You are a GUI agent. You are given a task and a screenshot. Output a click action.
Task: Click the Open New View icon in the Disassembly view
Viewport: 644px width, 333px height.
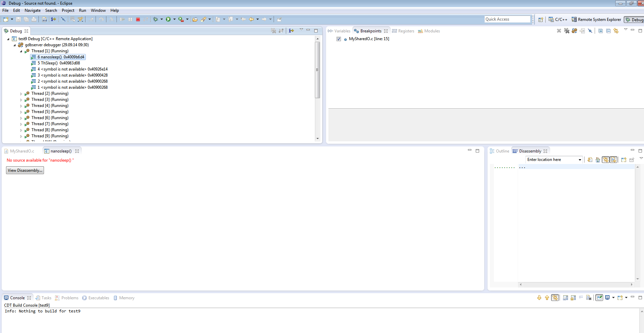click(x=624, y=160)
